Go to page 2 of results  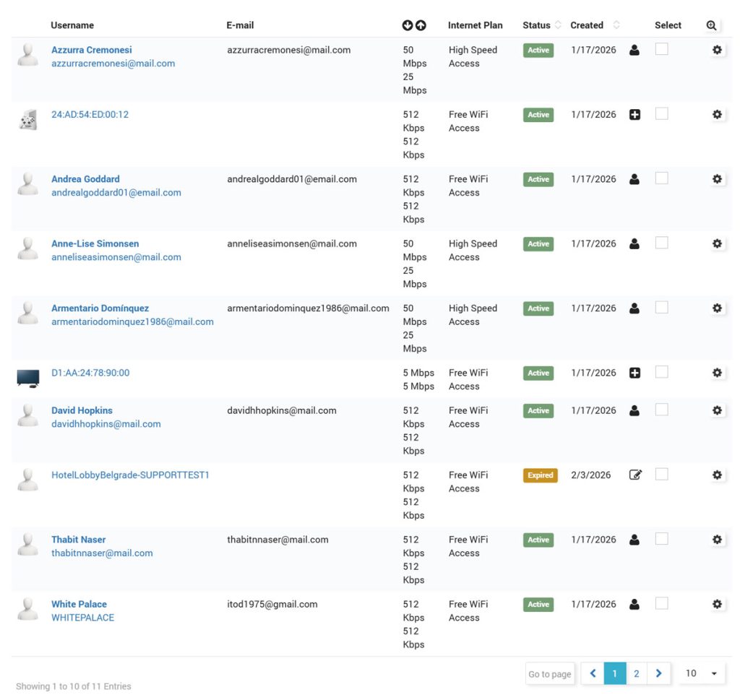point(636,674)
